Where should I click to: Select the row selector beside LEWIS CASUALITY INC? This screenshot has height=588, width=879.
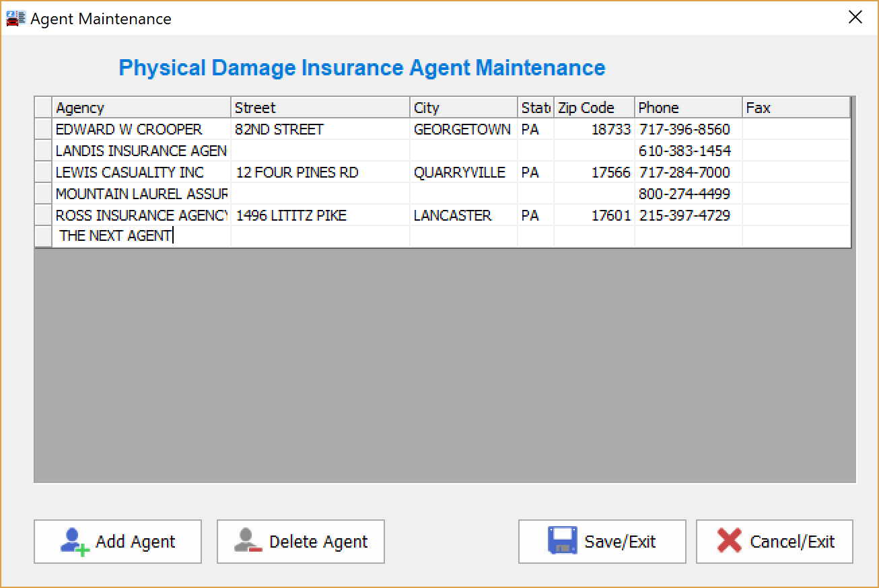pyautogui.click(x=42, y=172)
